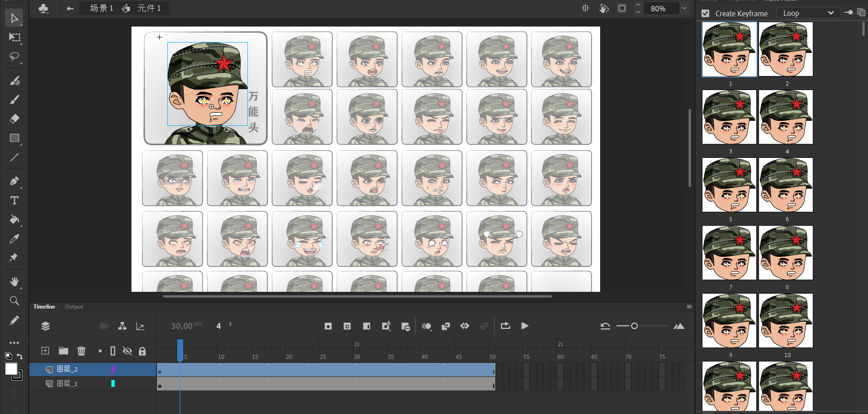Screen dimensions: 868x414
Task: Uncheck the Create Keyframe checkbox
Action: pos(706,14)
